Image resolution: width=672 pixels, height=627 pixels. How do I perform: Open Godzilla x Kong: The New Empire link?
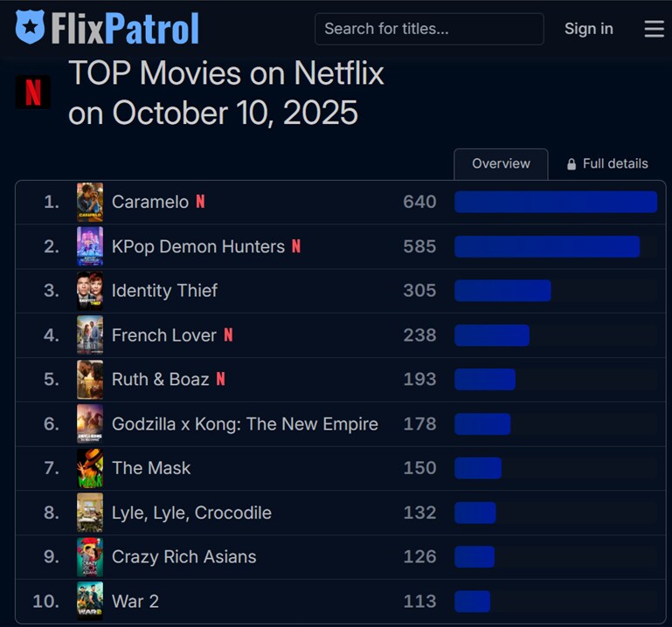point(245,424)
